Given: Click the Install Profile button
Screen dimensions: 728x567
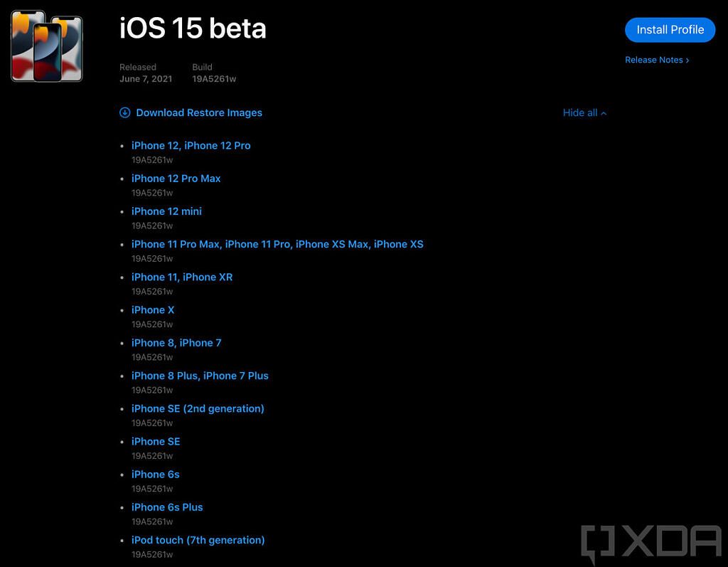Looking at the screenshot, I should 670,30.
